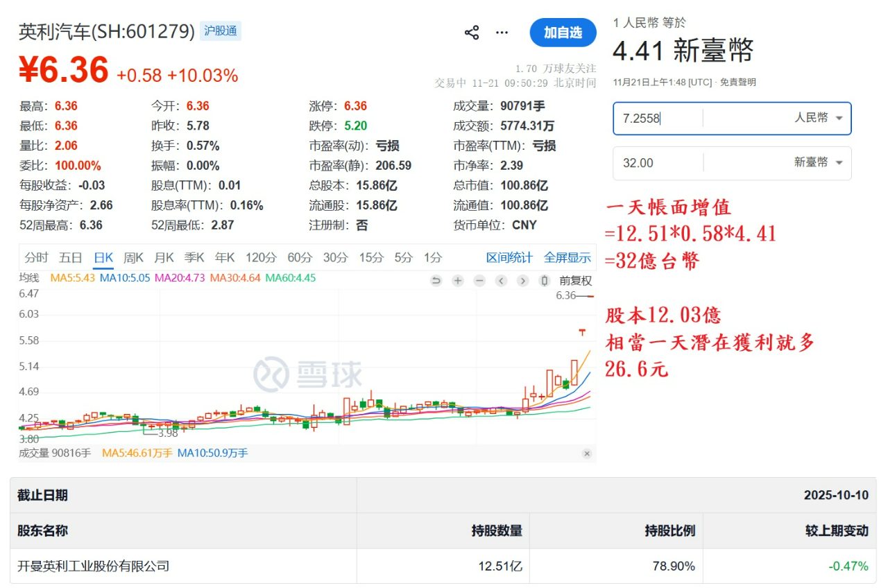The width and height of the screenshot is (888, 588).
Task: Close the 成交量 volume panel via × icon
Action: 587,453
